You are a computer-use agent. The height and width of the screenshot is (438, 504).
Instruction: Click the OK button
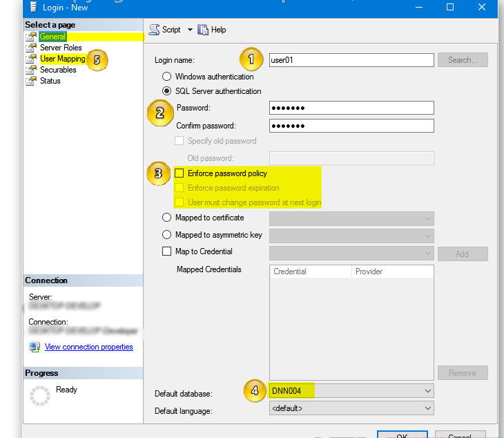(x=402, y=434)
